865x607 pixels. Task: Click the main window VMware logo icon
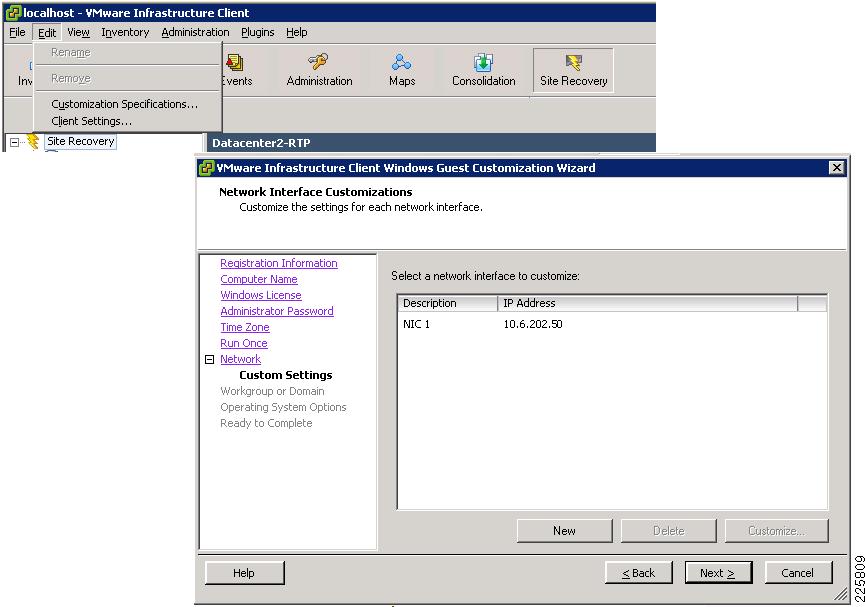point(13,12)
